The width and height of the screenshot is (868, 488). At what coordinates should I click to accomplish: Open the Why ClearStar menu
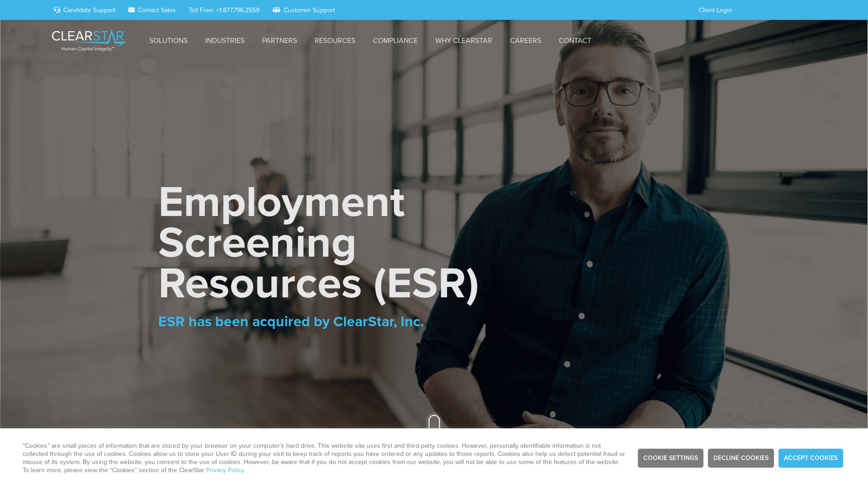pyautogui.click(x=464, y=41)
